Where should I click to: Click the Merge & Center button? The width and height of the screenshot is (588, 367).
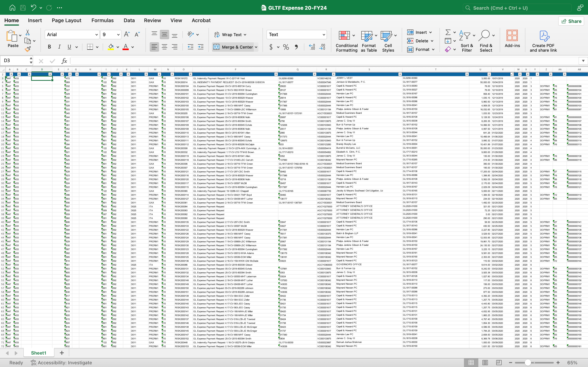[233, 47]
